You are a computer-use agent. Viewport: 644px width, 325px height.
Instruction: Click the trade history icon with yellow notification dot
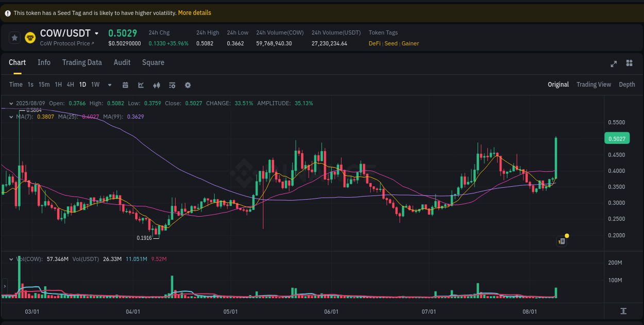562,241
